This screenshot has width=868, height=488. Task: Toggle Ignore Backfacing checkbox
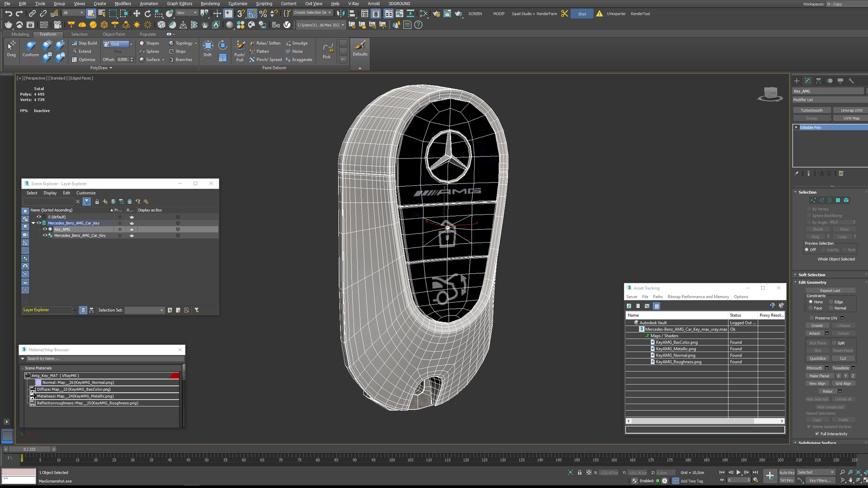[x=809, y=216]
